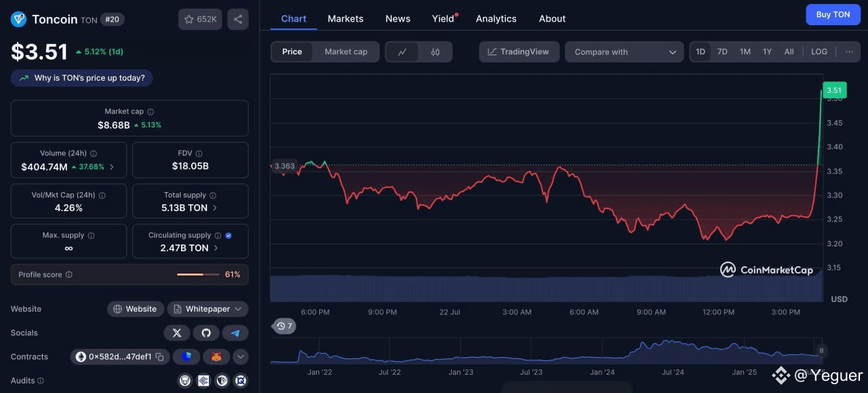The width and height of the screenshot is (868, 393).
Task: Open the GitHub social icon
Action: [x=206, y=333]
